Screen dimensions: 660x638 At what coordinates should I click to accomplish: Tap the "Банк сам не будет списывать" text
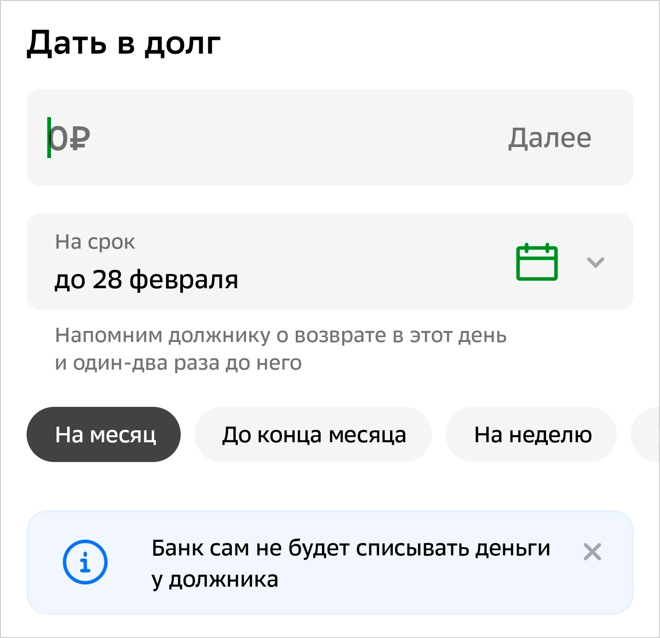351,548
